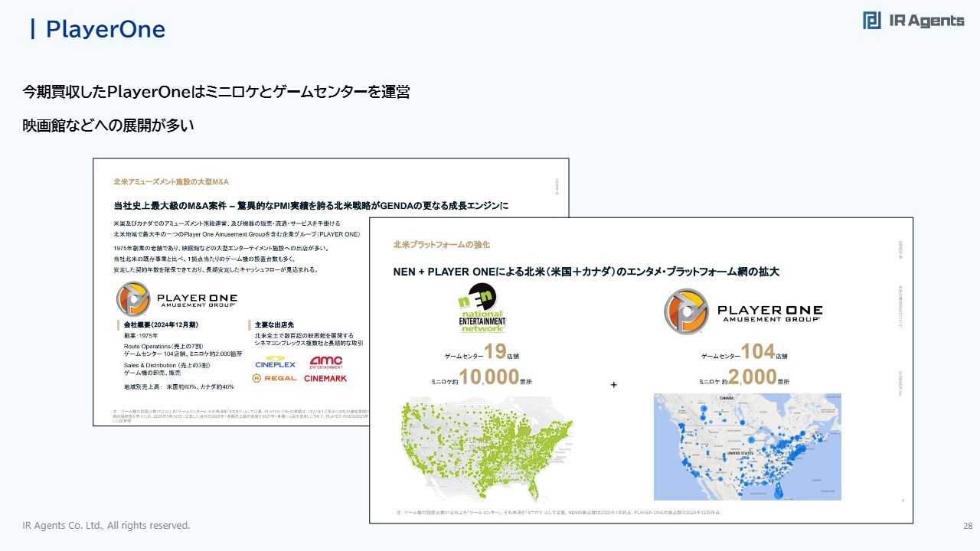Click the AMC Entertainment logo
This screenshot has height=551, width=980.
tap(326, 361)
